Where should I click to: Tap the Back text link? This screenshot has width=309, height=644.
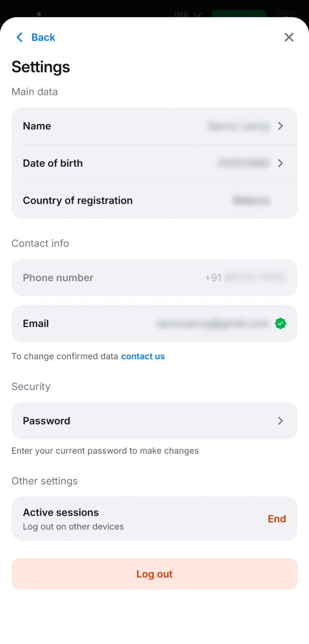pos(43,37)
